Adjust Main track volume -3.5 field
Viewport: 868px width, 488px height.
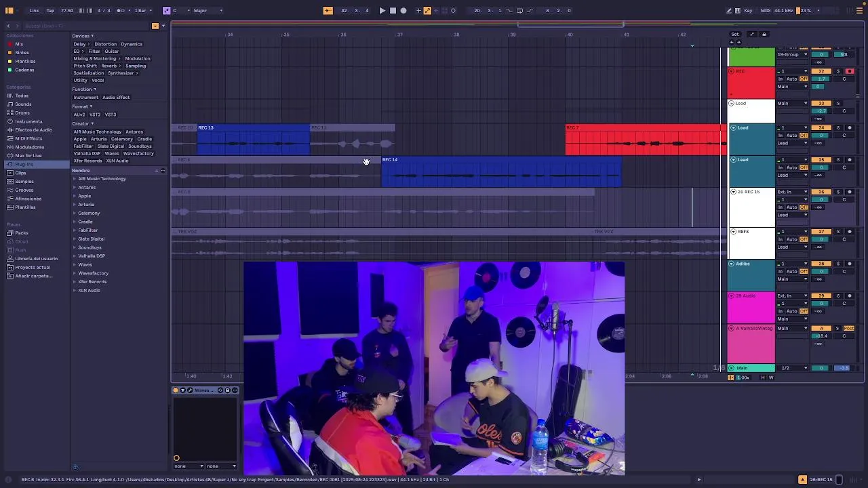pos(844,368)
